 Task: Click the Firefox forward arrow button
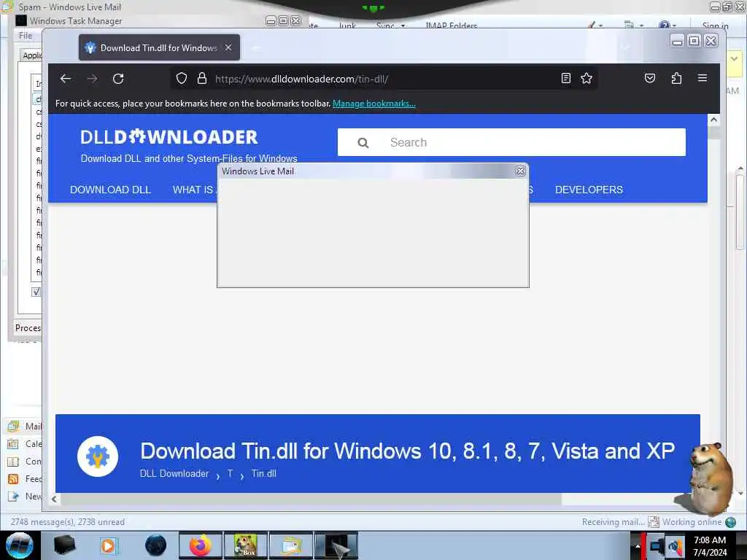(x=92, y=79)
